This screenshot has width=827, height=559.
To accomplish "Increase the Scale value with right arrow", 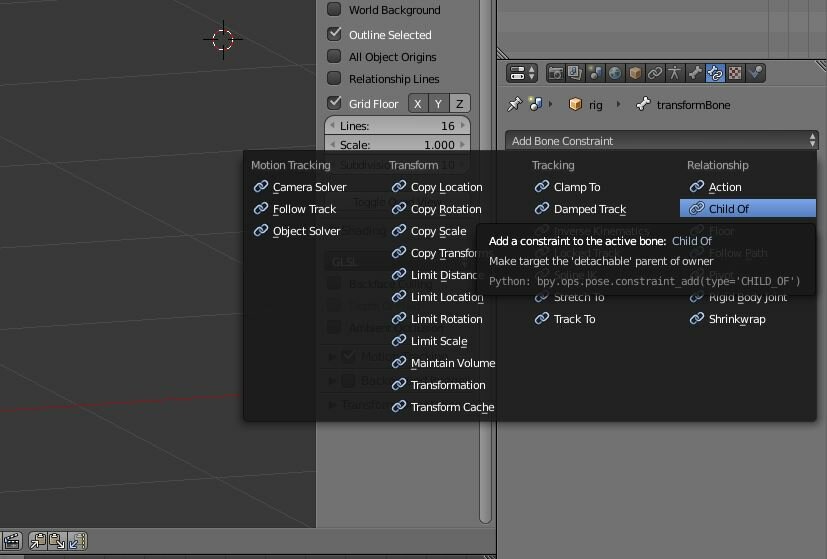I will point(463,144).
